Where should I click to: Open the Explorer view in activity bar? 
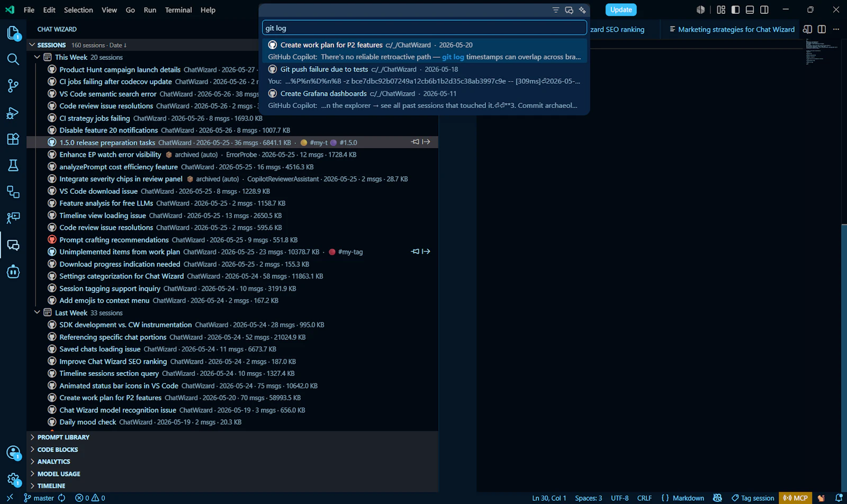[x=13, y=33]
